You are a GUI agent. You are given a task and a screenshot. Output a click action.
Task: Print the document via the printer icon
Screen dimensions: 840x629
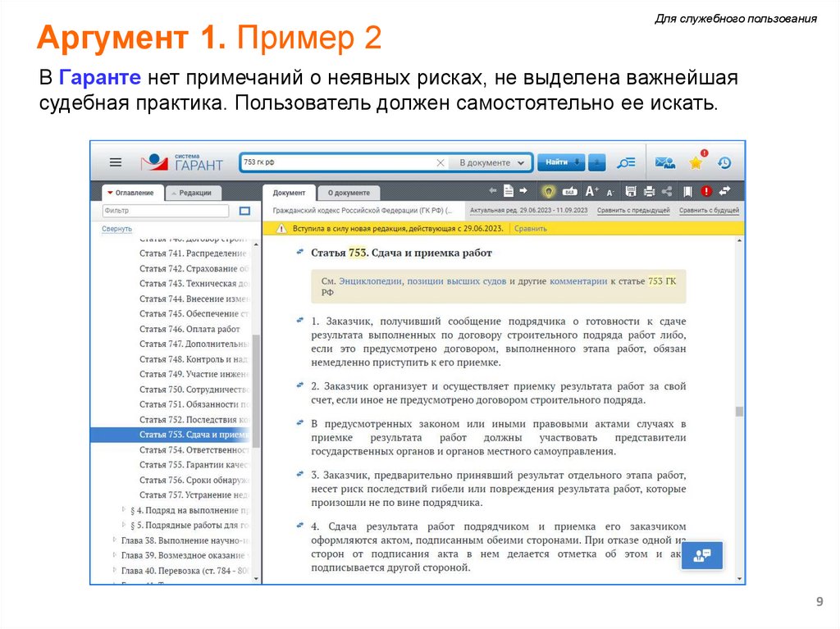[649, 191]
